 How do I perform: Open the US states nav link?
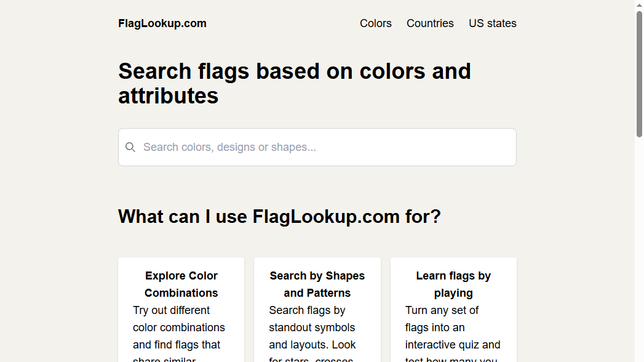click(493, 23)
